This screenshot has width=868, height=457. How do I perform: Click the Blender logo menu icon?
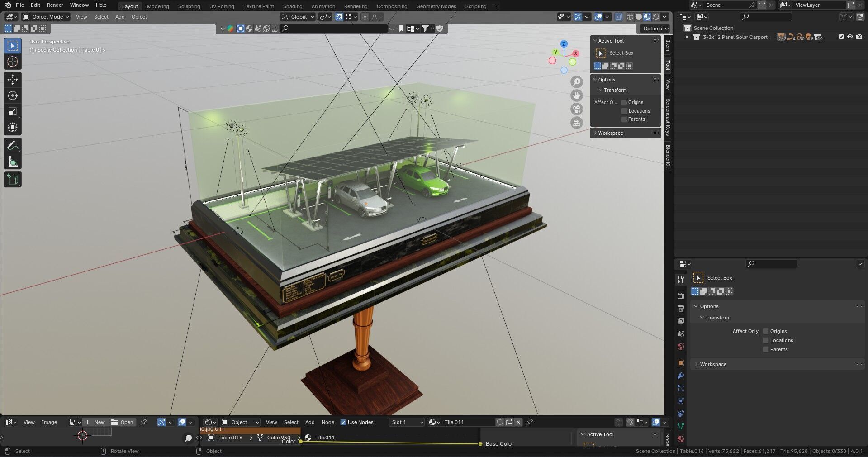coord(8,5)
